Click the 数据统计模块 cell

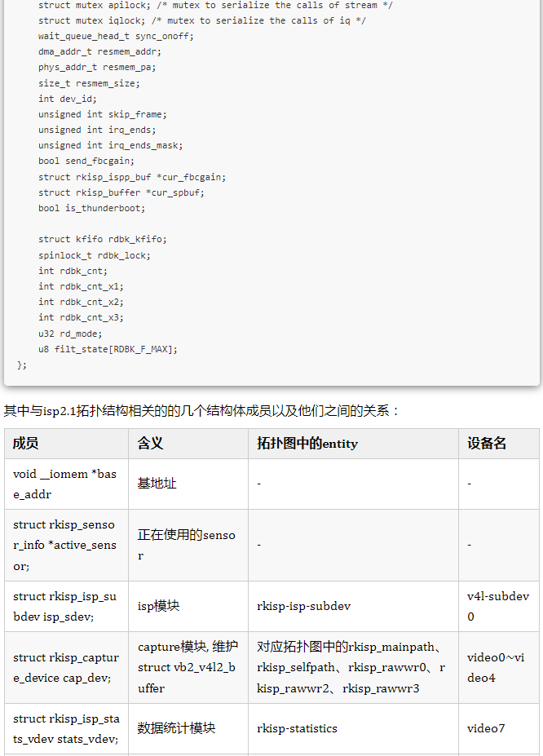176,728
